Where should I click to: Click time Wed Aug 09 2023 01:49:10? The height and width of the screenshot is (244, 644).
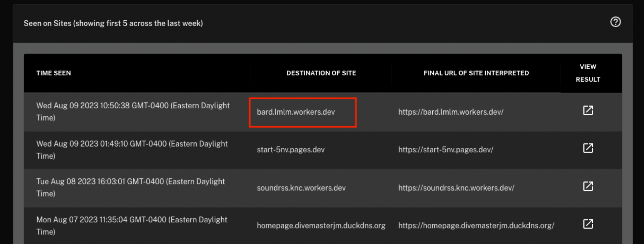click(132, 150)
